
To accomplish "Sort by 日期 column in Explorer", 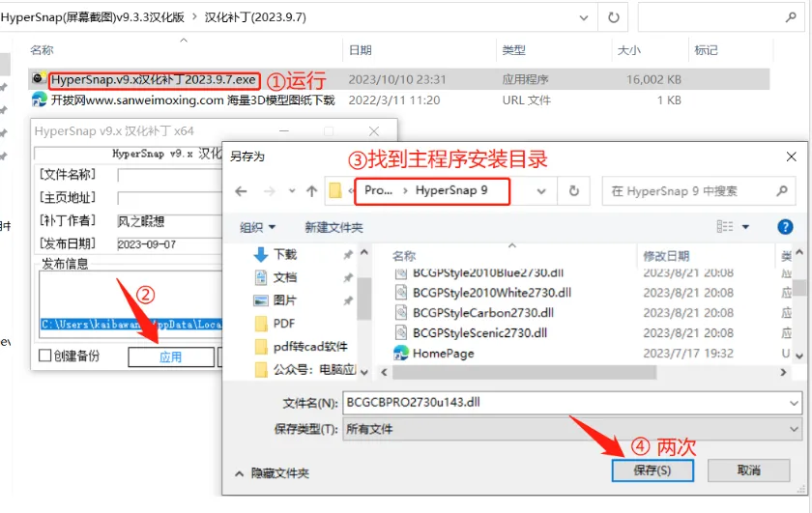I will point(361,50).
